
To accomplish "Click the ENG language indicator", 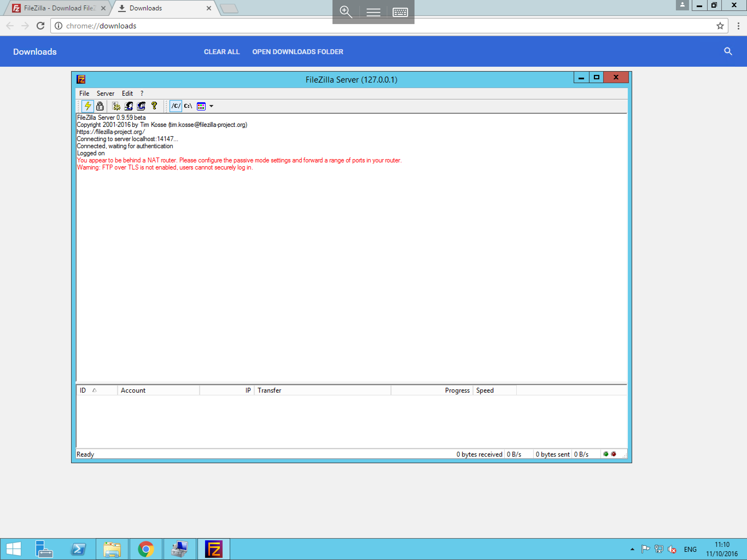I will pos(690,549).
